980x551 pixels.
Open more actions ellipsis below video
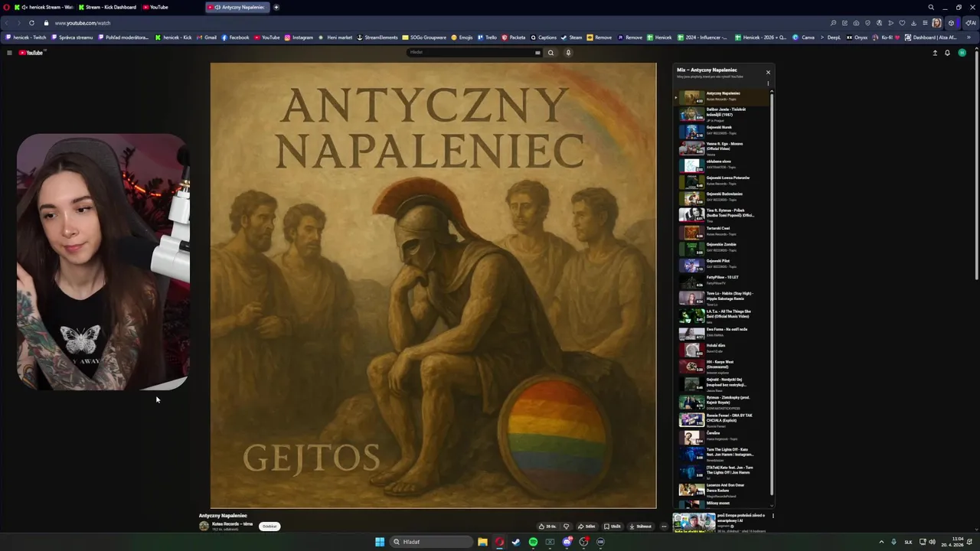pos(664,527)
